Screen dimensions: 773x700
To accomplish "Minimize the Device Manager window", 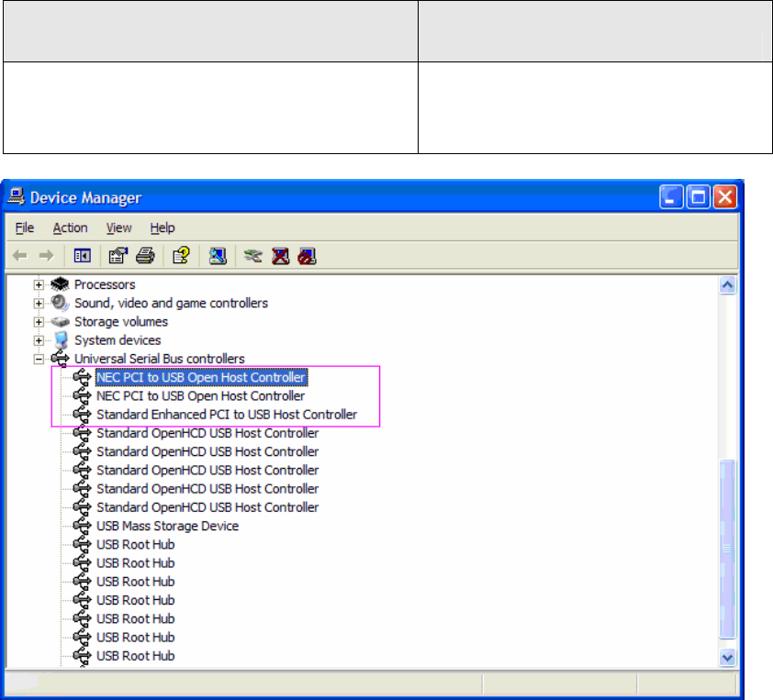I will click(x=671, y=197).
